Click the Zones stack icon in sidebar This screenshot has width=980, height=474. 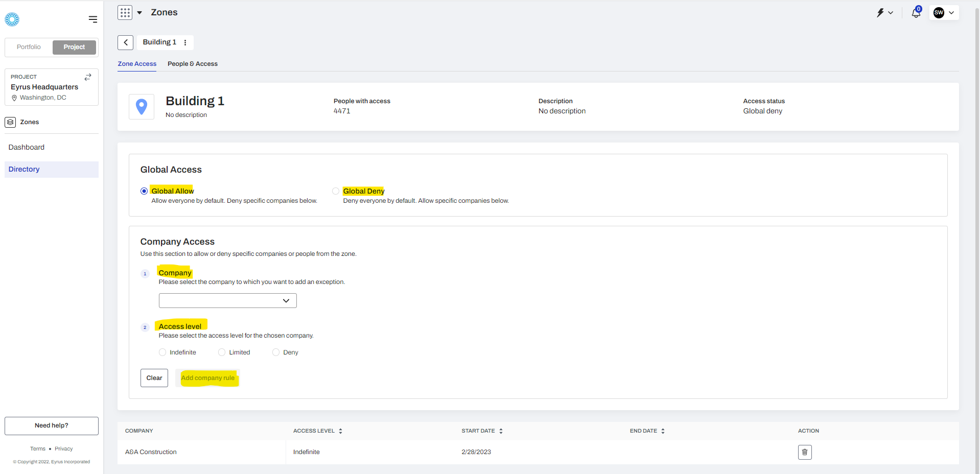(x=10, y=122)
